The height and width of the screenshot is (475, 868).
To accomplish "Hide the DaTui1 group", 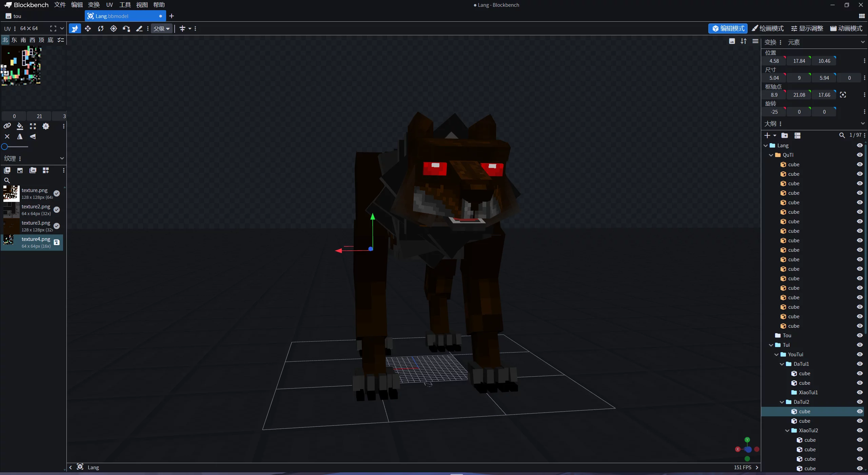I will pyautogui.click(x=860, y=364).
